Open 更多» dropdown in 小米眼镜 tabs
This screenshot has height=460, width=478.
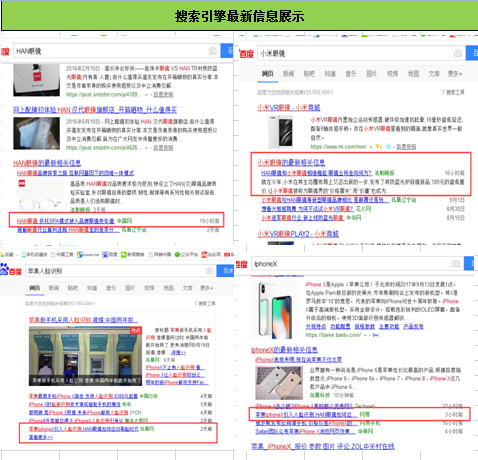pyautogui.click(x=455, y=74)
